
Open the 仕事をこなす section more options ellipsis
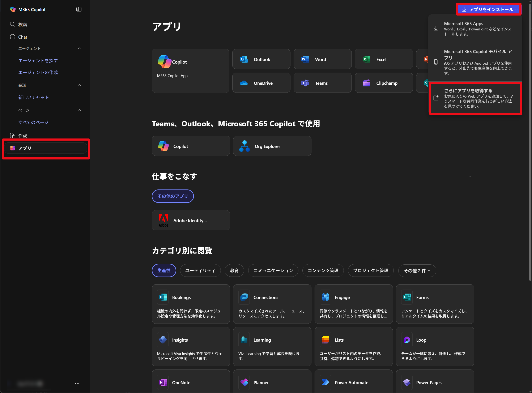coord(469,176)
